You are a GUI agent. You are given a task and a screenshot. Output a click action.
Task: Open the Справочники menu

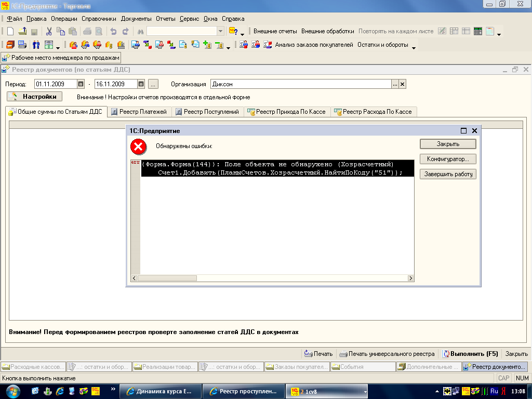(x=99, y=19)
